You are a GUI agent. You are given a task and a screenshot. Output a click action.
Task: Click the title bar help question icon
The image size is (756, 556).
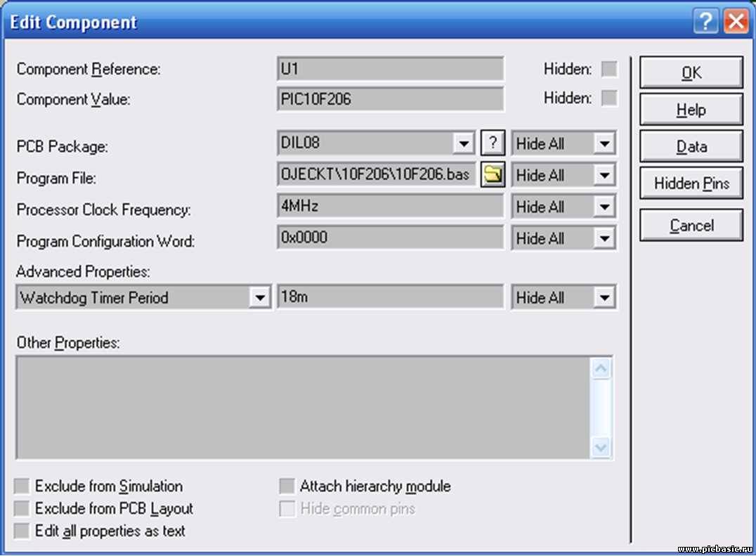pyautogui.click(x=705, y=21)
